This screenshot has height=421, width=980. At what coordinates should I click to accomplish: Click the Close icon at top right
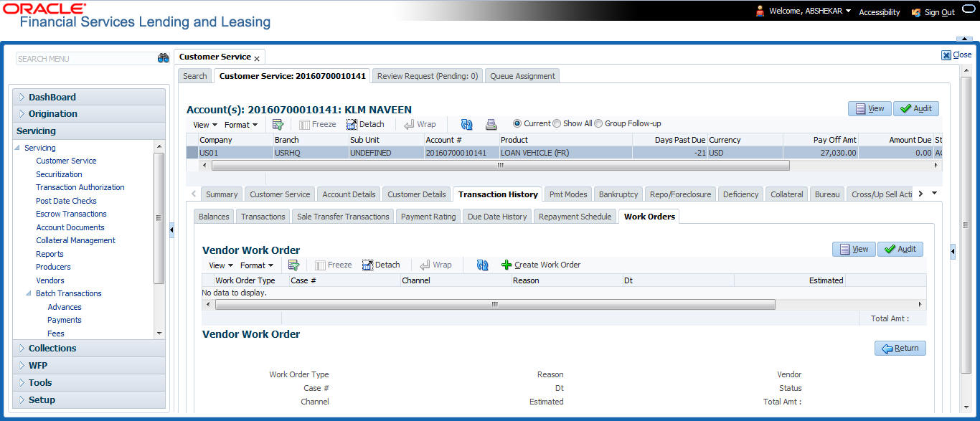click(946, 55)
